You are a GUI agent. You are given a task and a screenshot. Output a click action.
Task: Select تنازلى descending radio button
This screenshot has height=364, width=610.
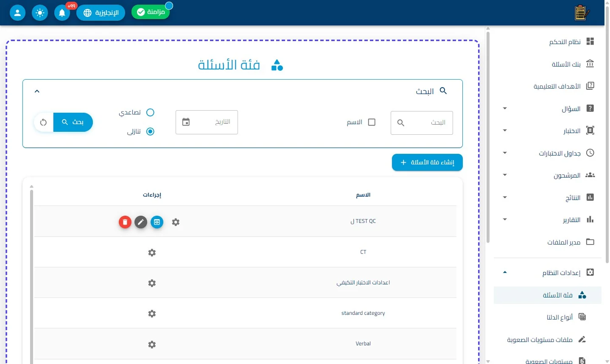pos(150,131)
